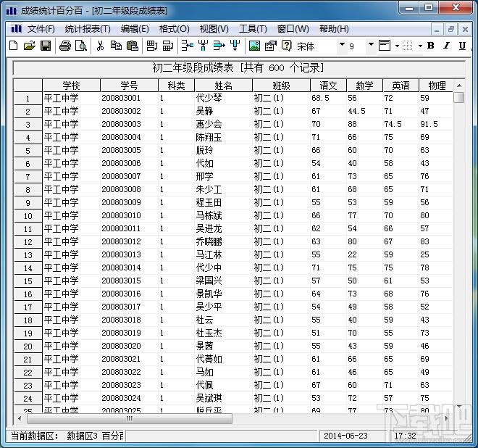This screenshot has height=448, width=478.
Task: Click the 姓名 column header
Action: (224, 86)
